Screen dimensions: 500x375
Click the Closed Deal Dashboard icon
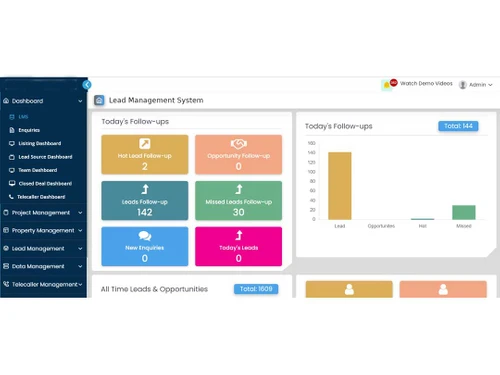pos(12,183)
